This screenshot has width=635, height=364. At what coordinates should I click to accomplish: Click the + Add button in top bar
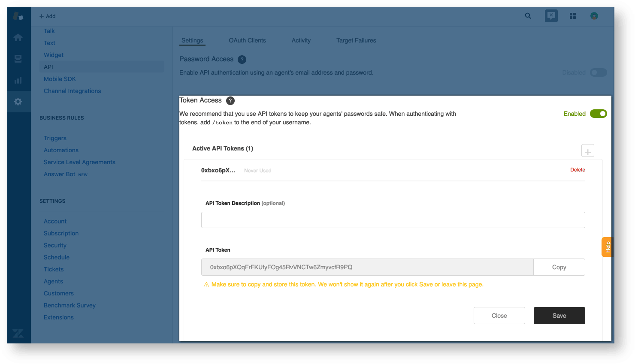[x=48, y=16]
